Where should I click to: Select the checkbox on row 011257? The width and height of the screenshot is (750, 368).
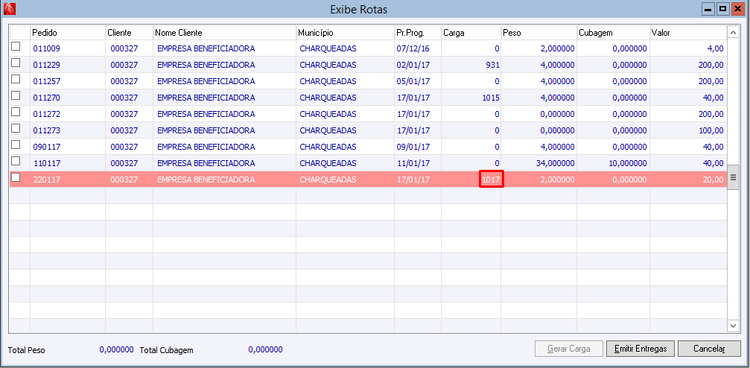coord(16,79)
